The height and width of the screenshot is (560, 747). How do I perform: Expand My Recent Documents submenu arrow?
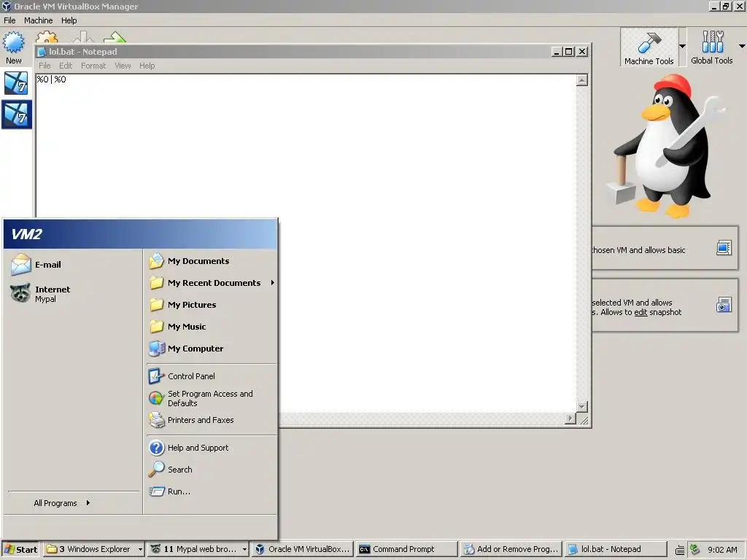pyautogui.click(x=273, y=283)
